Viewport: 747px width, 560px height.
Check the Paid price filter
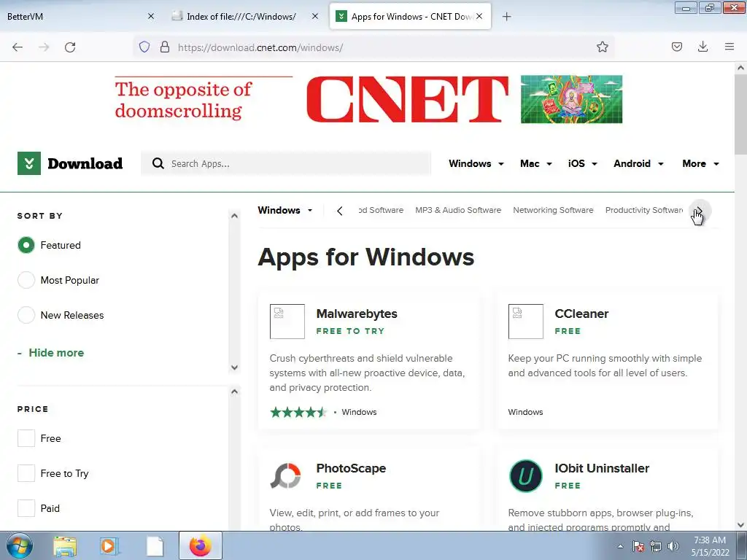[26, 508]
